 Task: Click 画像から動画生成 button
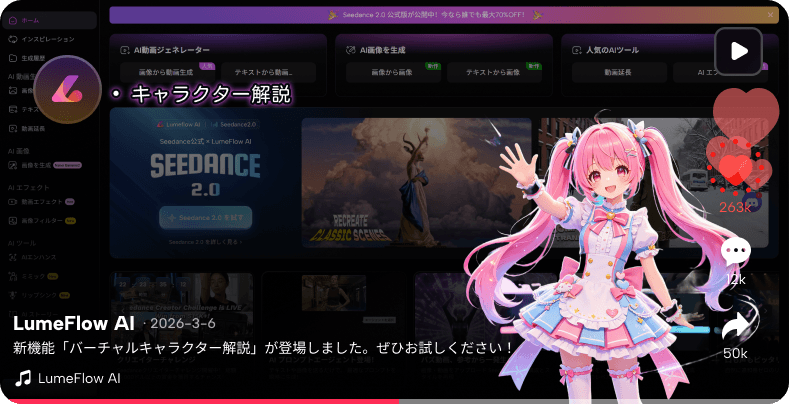tap(168, 72)
